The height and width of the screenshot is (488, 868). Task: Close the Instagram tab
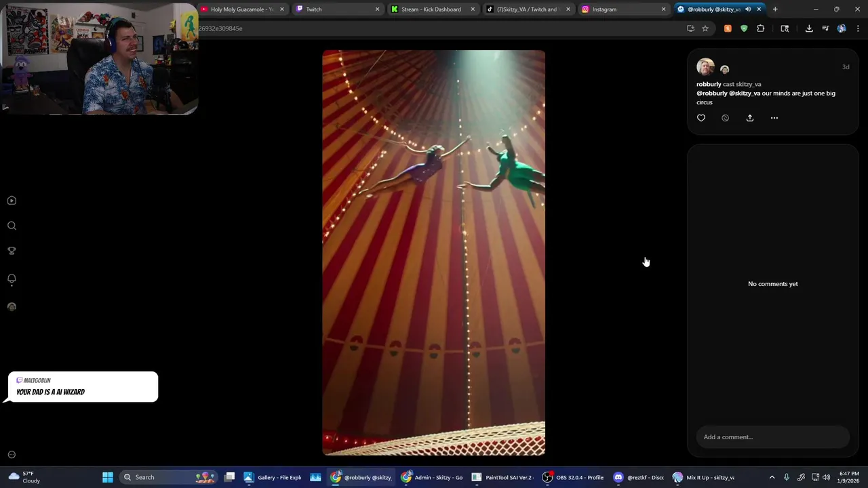tap(664, 9)
